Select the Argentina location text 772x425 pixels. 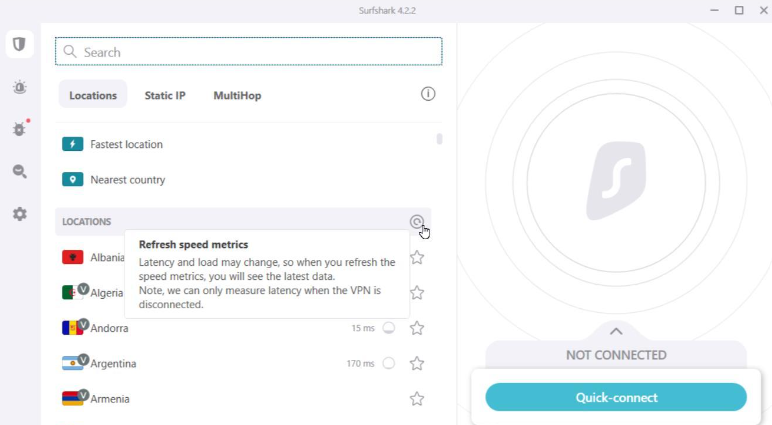pos(113,364)
